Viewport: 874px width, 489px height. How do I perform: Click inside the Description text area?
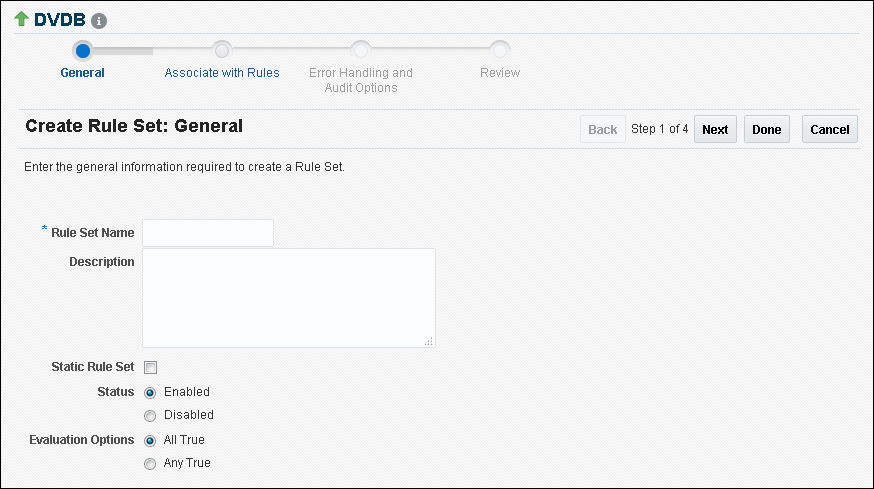click(288, 297)
